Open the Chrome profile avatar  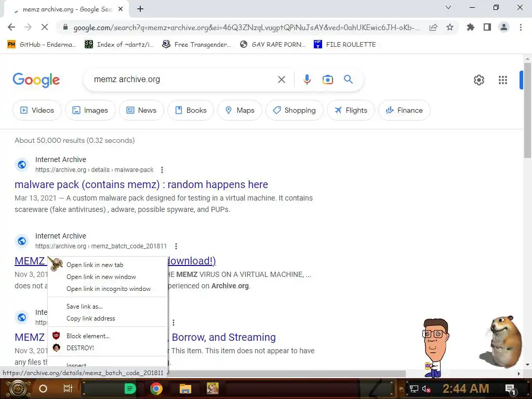pyautogui.click(x=504, y=27)
